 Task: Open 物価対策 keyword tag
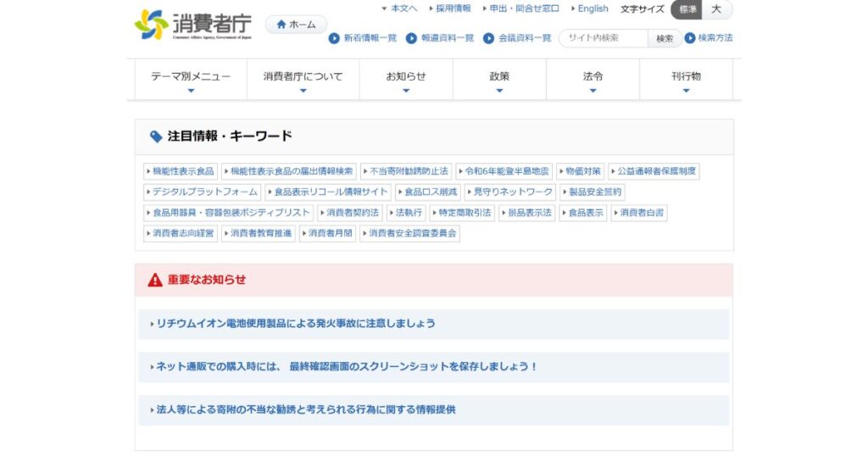[580, 171]
